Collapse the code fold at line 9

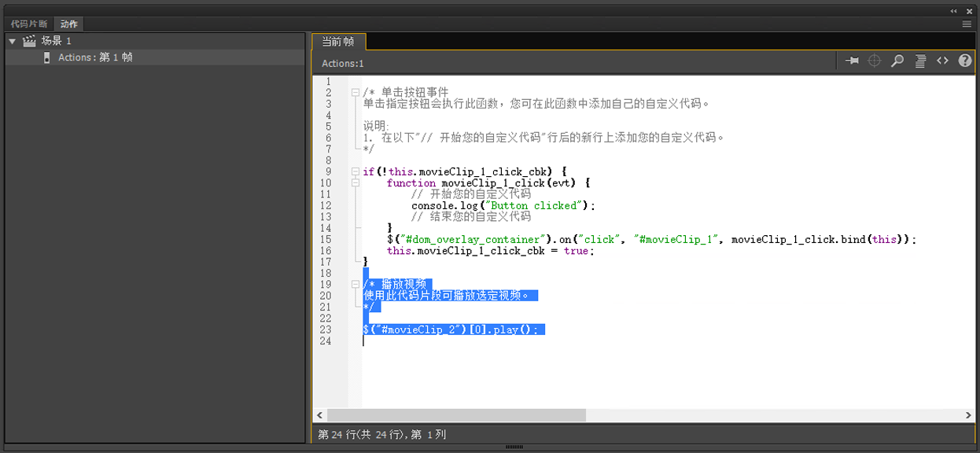[356, 171]
